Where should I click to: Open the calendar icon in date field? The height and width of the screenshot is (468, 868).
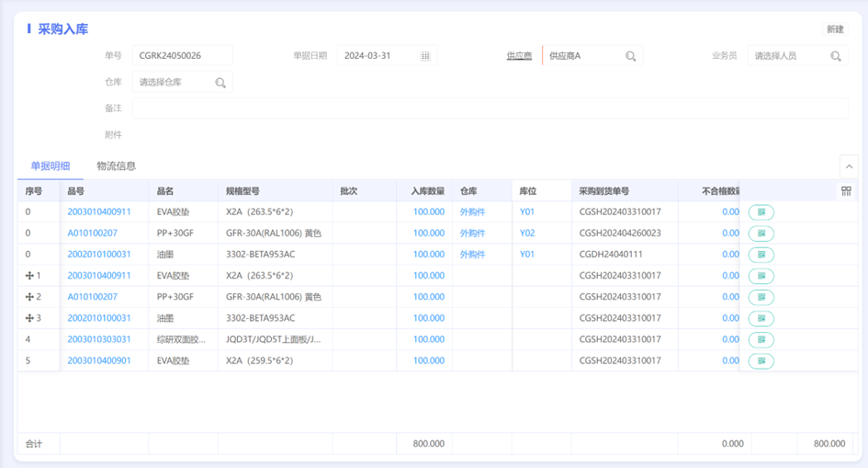425,56
